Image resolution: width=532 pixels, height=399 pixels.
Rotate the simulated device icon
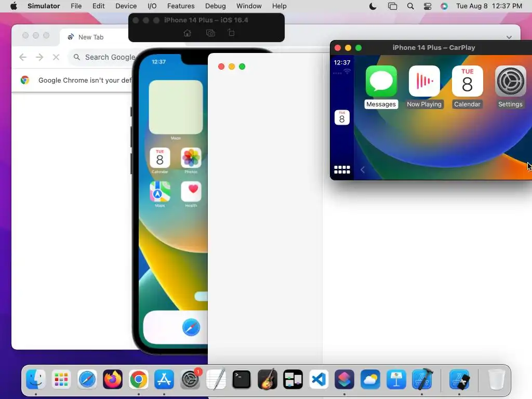231,33
